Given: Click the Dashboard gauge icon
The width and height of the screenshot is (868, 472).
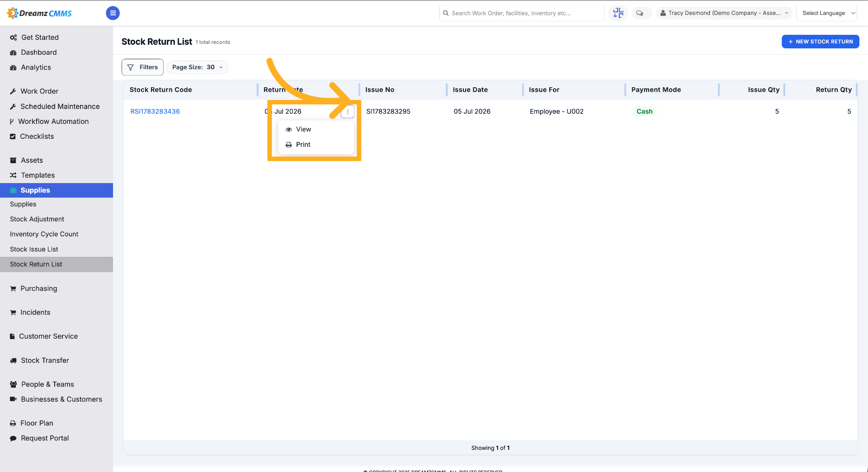Looking at the screenshot, I should click(x=13, y=52).
